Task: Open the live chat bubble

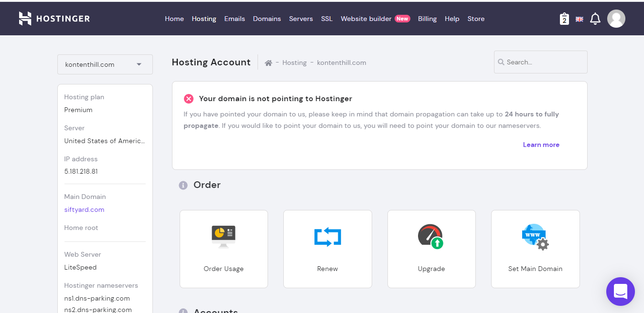Action: 621,292
